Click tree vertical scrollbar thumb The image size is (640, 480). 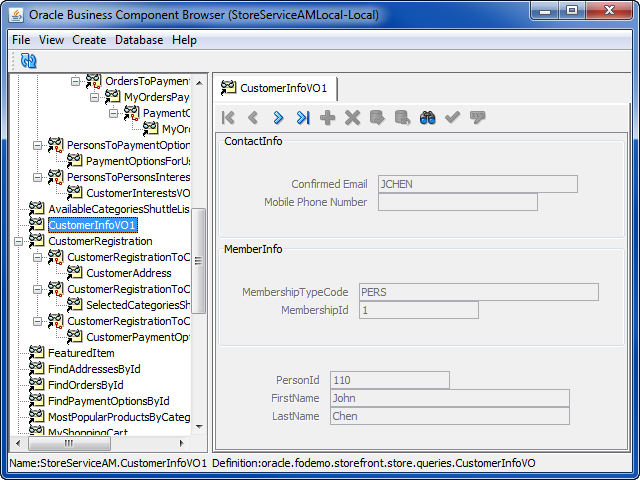click(198, 261)
